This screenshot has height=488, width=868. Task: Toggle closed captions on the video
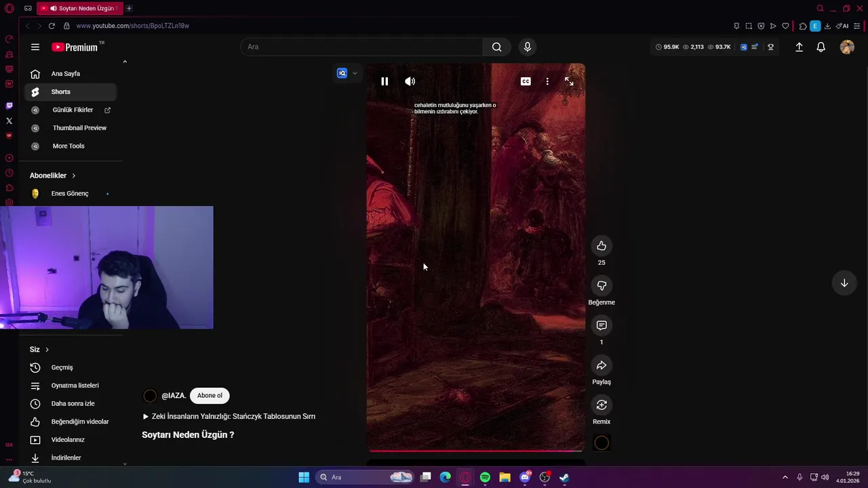click(526, 81)
